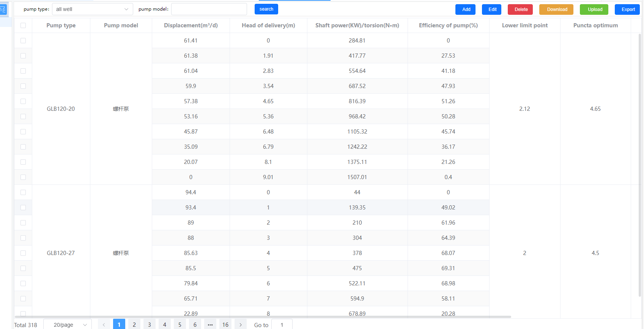Click the sidebar icon at top left
The width and height of the screenshot is (644, 329).
click(3, 9)
